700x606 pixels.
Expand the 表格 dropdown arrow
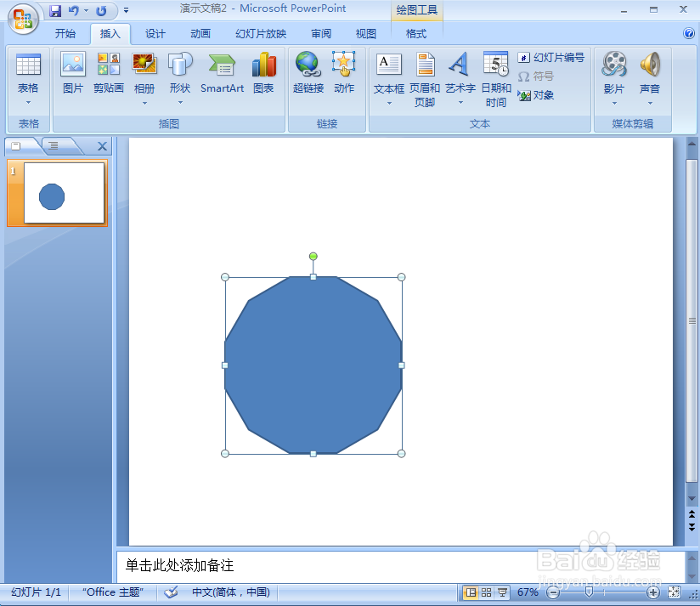click(x=28, y=103)
